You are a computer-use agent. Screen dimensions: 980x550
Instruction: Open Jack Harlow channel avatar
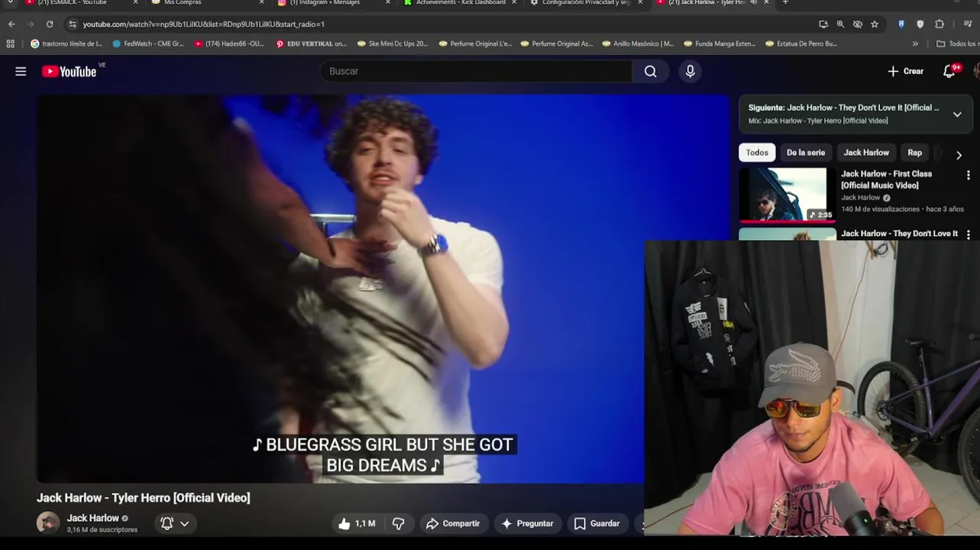(x=48, y=522)
